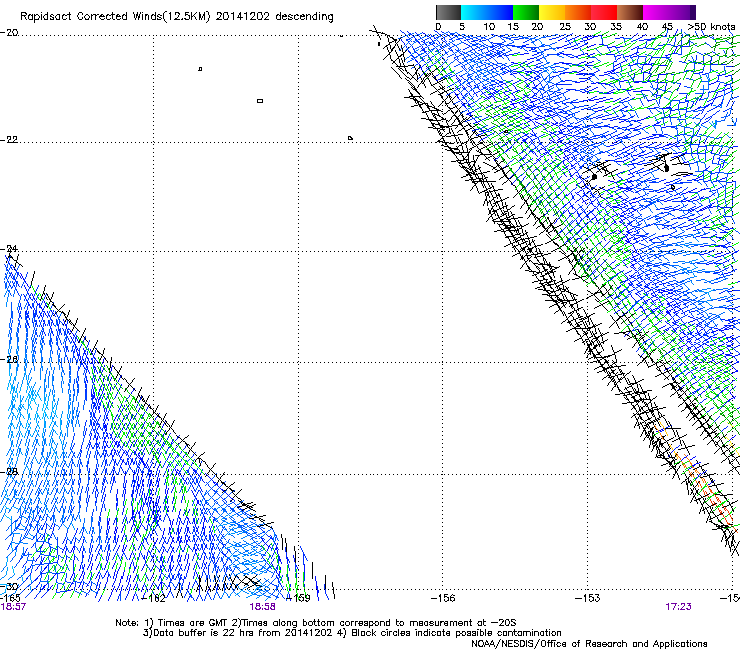Click the '-162' longitude label

154,599
